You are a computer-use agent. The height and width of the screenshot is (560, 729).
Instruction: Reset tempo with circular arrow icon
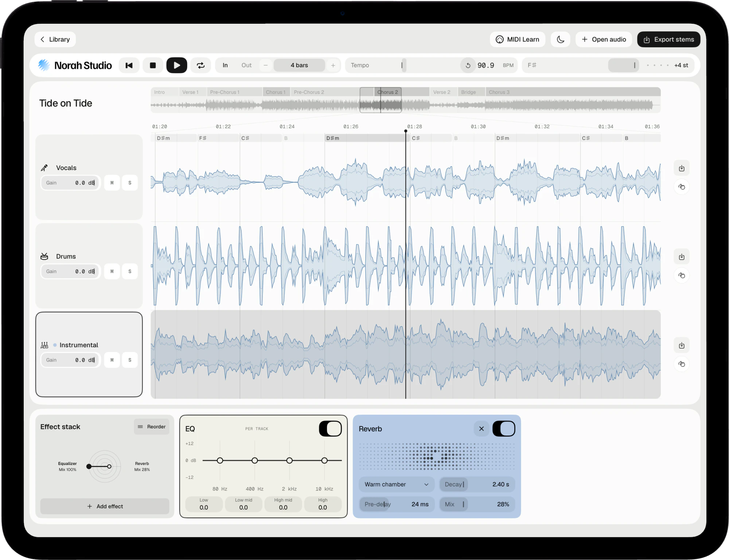468,65
